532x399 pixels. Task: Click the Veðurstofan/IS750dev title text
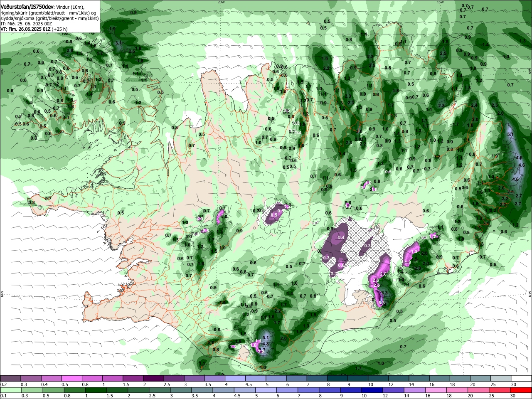[27, 7]
